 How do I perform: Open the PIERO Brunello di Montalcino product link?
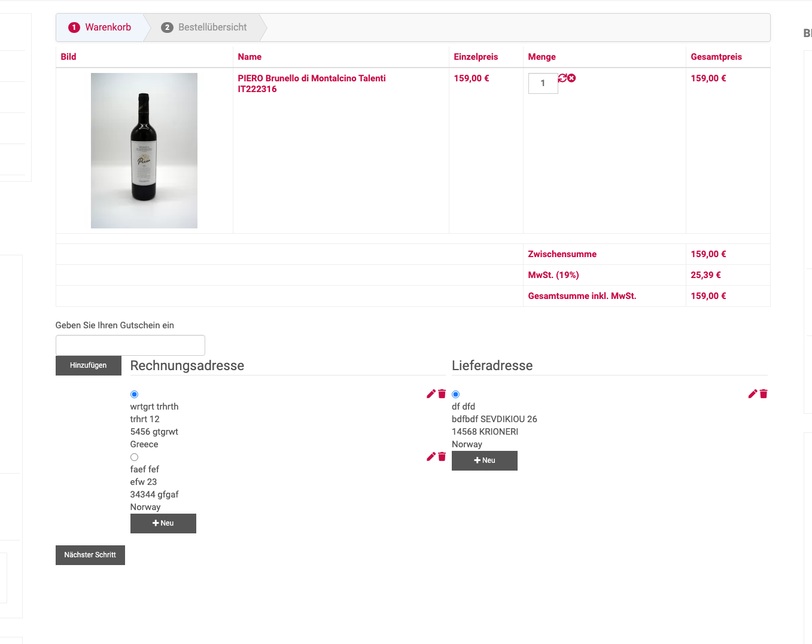tap(311, 78)
